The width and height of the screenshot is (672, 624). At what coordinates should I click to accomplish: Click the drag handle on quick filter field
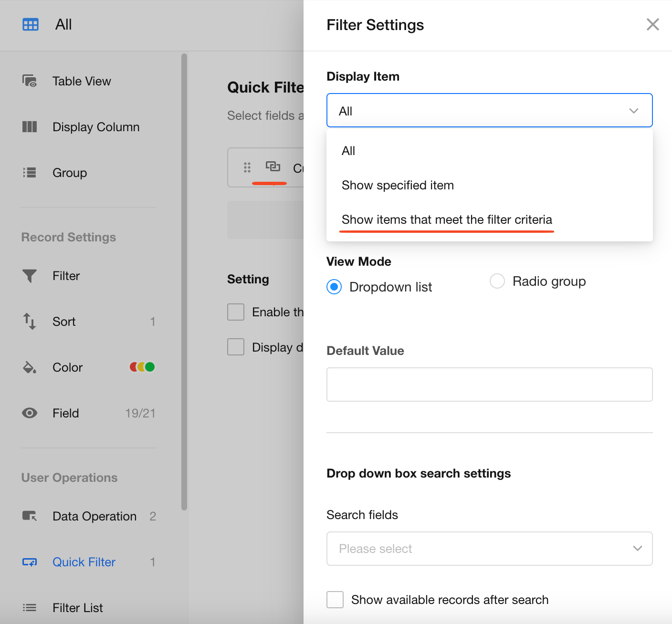click(247, 167)
